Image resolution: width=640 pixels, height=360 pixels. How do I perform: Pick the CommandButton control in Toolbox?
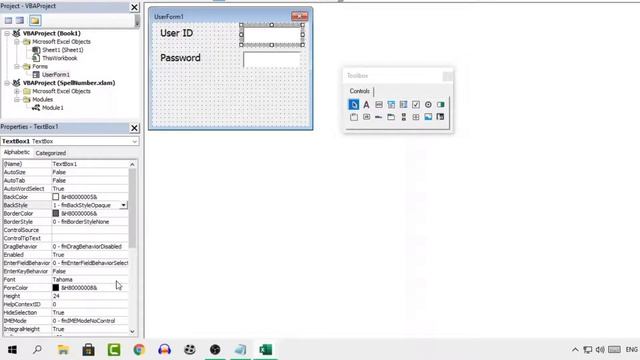(366, 117)
